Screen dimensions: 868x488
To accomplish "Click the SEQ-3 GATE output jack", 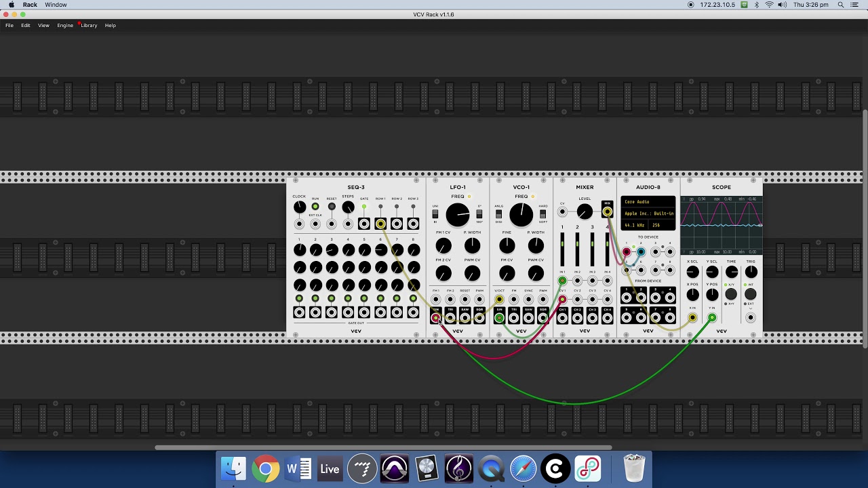I will (364, 224).
